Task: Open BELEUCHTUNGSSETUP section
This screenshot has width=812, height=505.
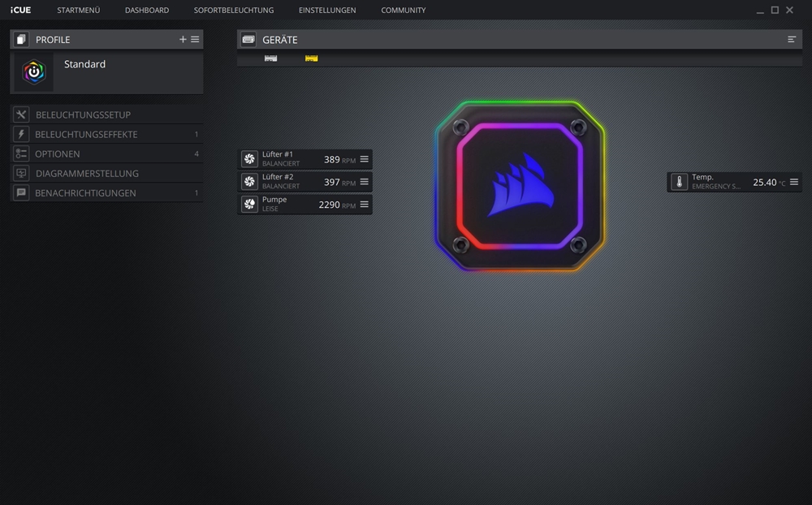Action: tap(106, 114)
